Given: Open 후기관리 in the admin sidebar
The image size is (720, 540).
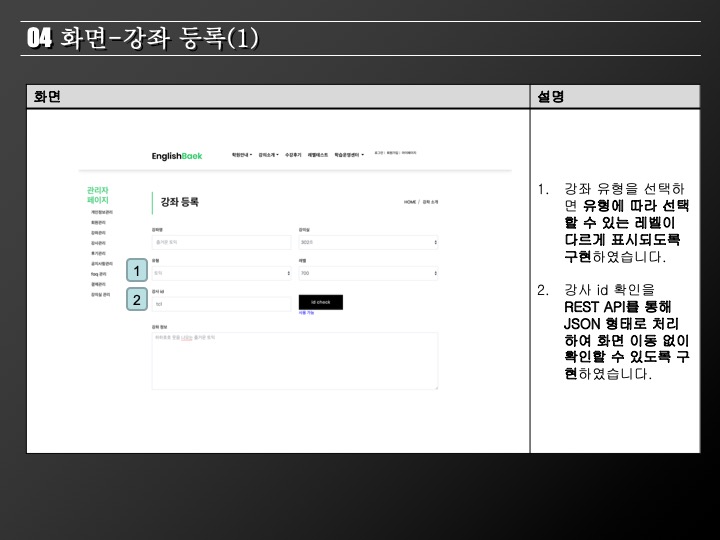Looking at the screenshot, I should coord(98,253).
